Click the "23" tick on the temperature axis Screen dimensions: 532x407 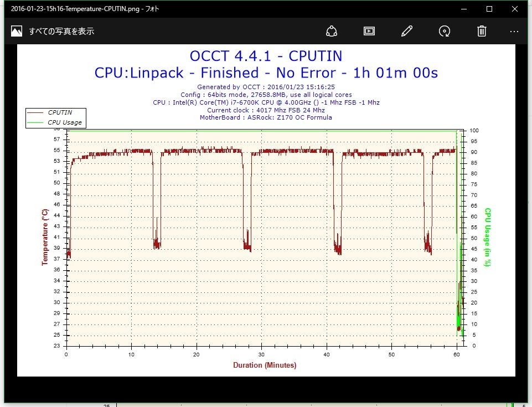pos(56,346)
